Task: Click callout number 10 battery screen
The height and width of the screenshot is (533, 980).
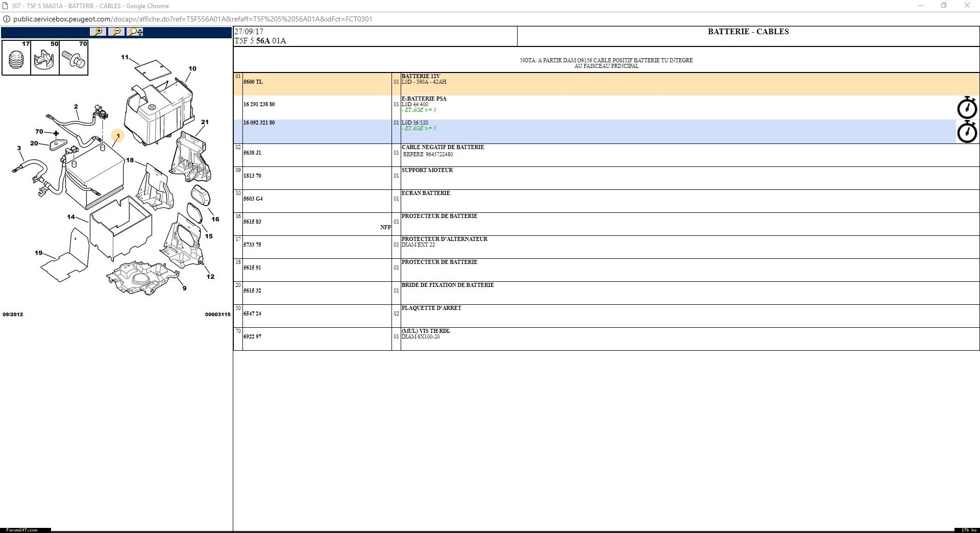Action: [x=192, y=68]
